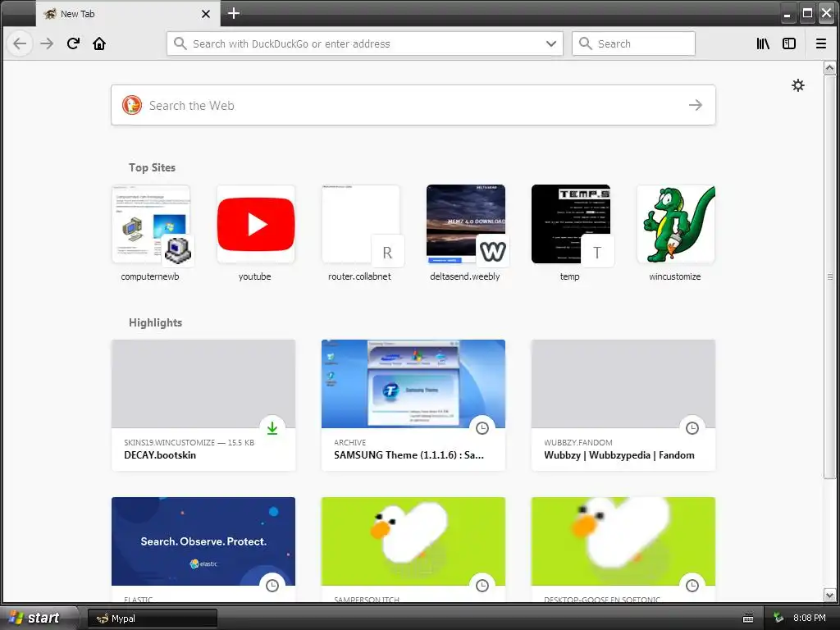Open the wincustomize top site

[x=676, y=234]
